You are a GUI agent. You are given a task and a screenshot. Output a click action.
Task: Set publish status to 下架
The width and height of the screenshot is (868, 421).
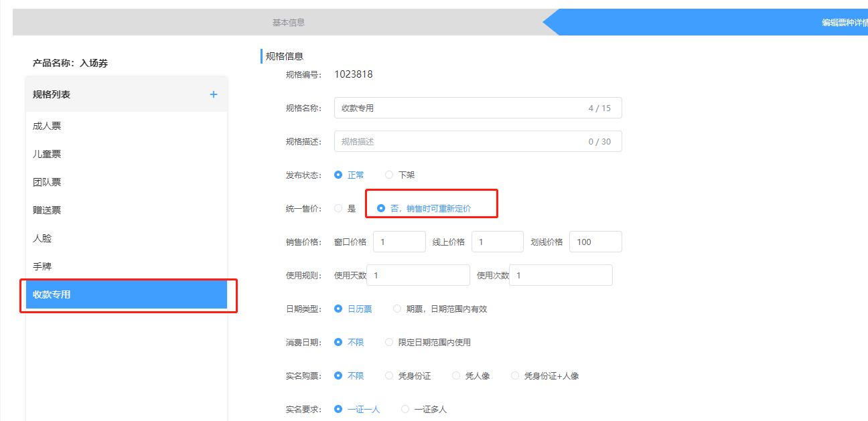point(390,175)
